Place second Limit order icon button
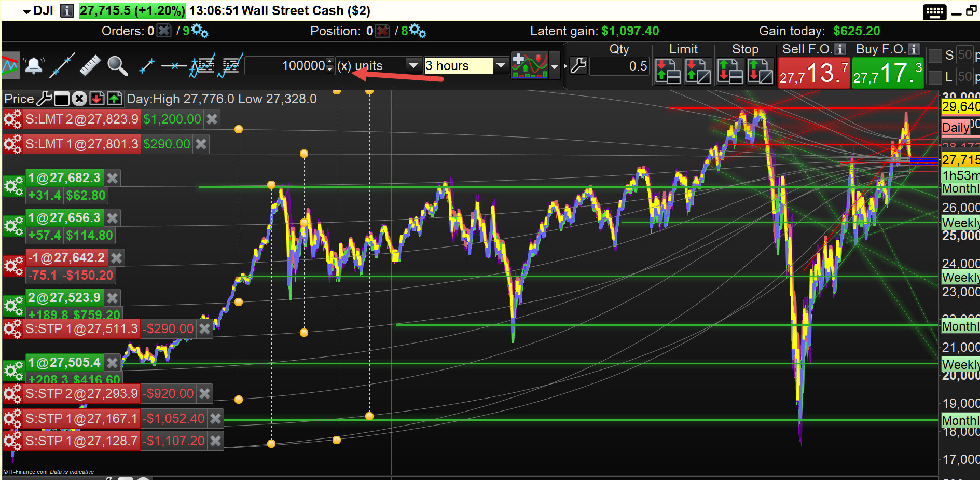The height and width of the screenshot is (480, 980). click(x=698, y=71)
